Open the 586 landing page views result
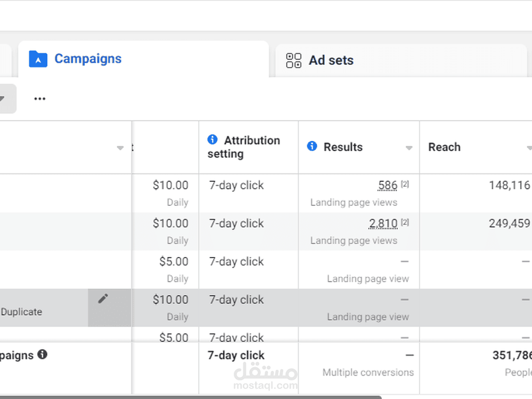 pos(387,186)
